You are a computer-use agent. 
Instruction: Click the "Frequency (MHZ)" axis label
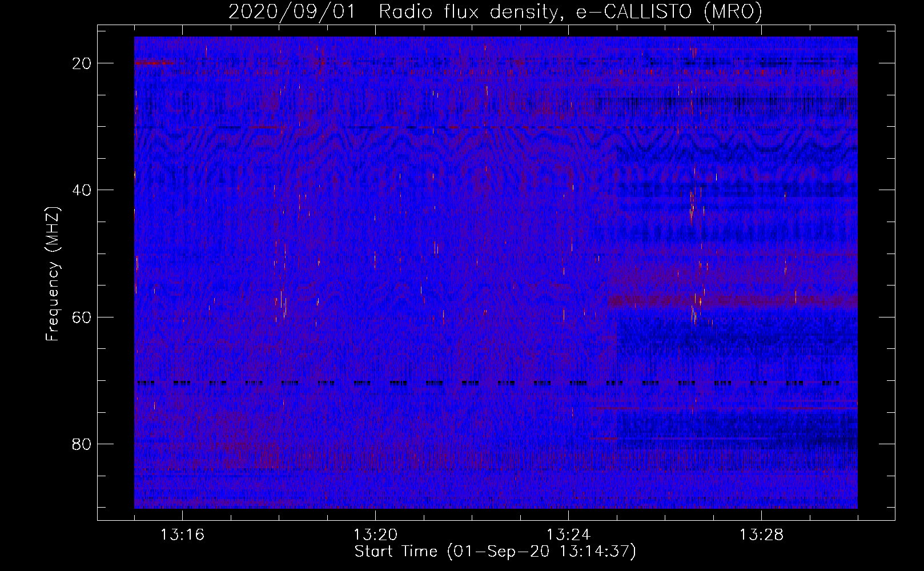pos(53,274)
